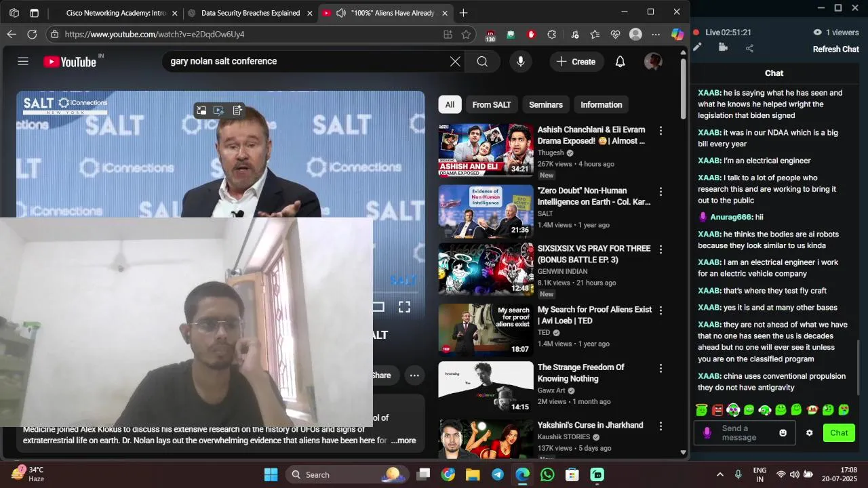The height and width of the screenshot is (488, 868).
Task: Insert the red angry face emote
Action: [717, 410]
